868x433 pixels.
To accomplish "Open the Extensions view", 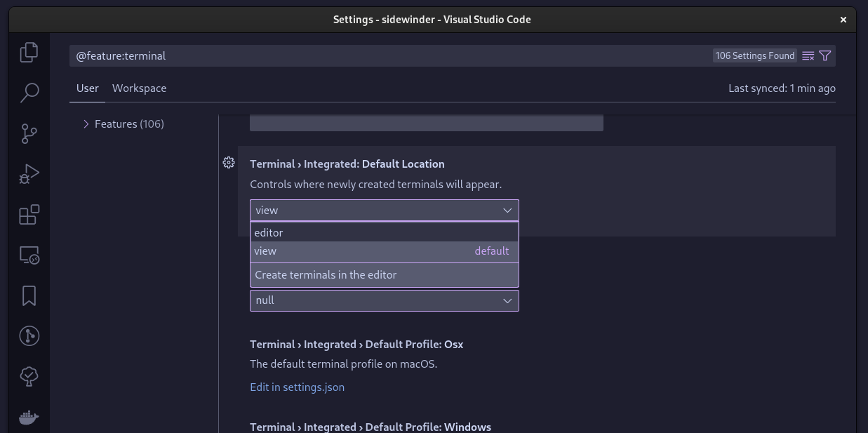I will coord(28,214).
